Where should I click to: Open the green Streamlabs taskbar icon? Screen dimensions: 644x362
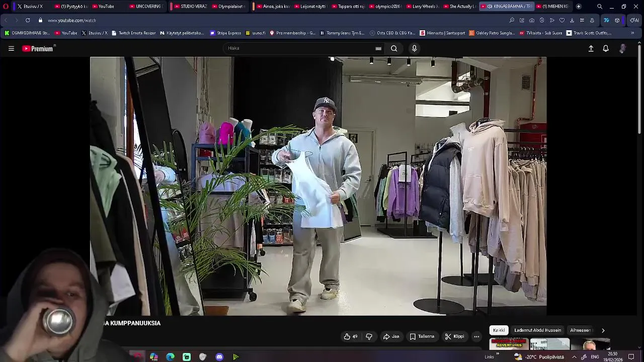(187, 357)
